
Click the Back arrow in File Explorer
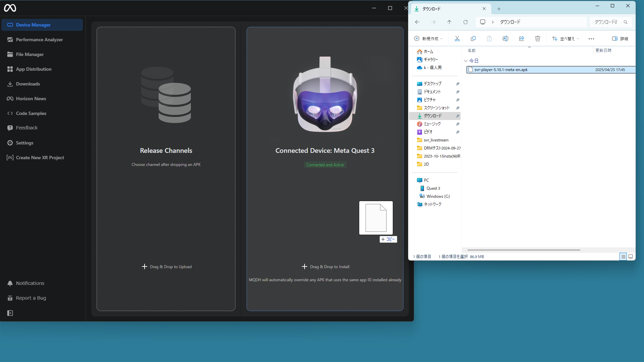[x=417, y=22]
